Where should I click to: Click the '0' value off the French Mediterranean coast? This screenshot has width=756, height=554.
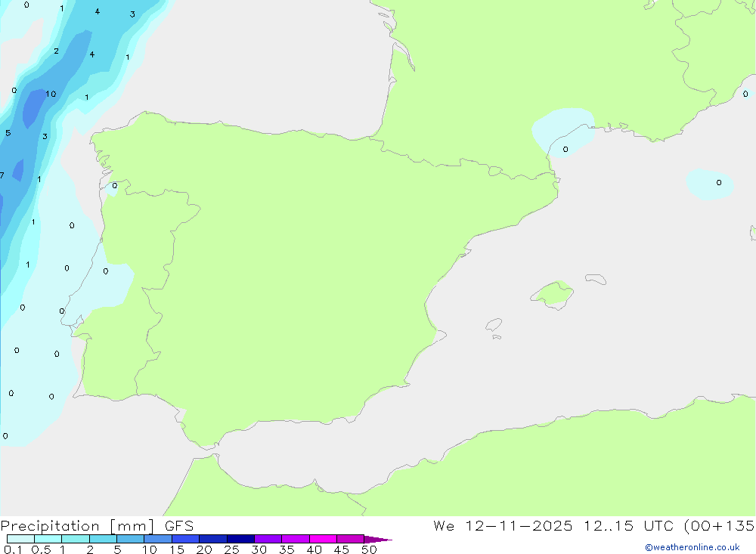click(565, 150)
